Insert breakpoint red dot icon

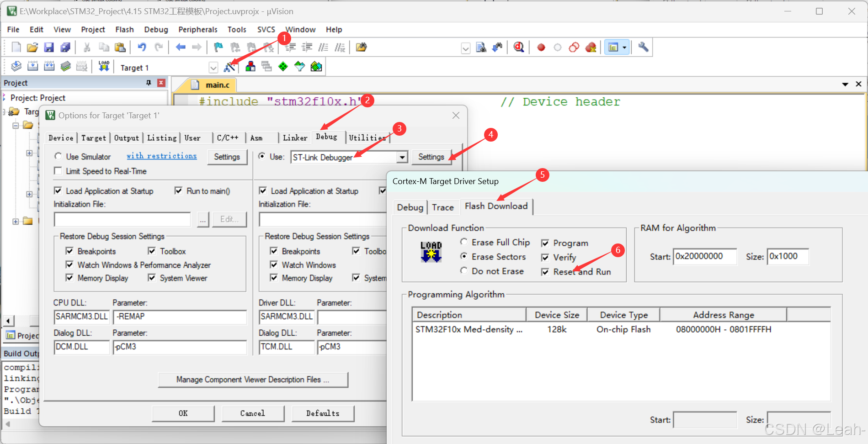point(541,47)
